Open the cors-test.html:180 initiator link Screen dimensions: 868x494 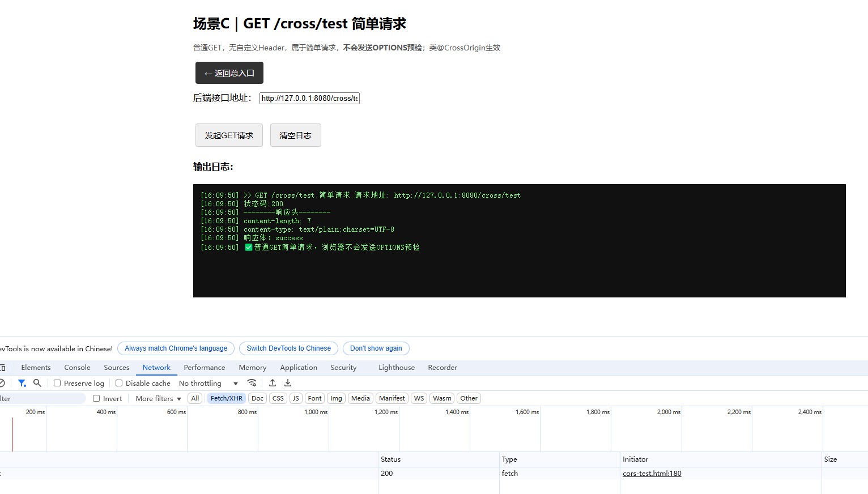pos(652,474)
